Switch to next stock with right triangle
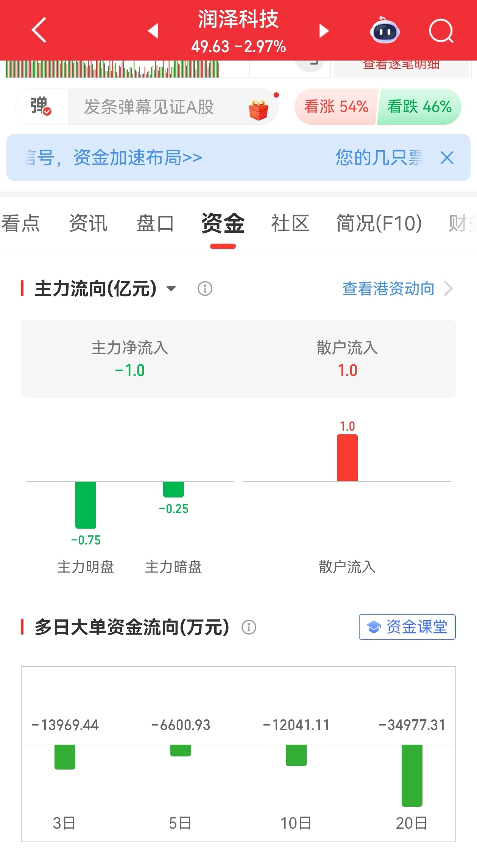 coord(324,31)
